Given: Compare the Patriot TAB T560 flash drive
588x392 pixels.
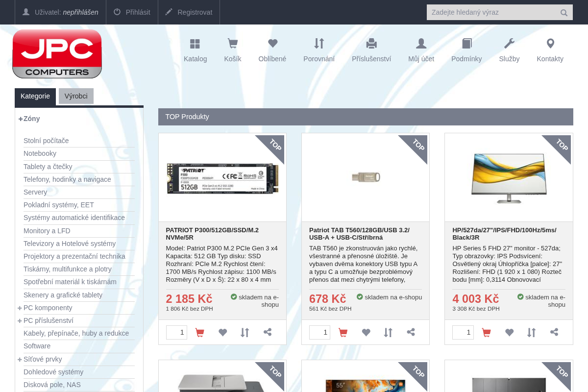Looking at the screenshot, I should [388, 333].
